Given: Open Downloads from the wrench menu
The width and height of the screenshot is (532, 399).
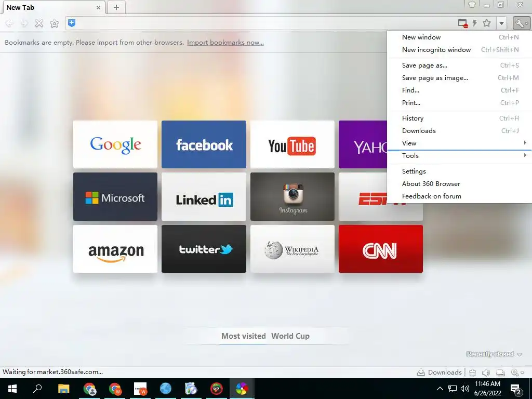Looking at the screenshot, I should (460, 131).
